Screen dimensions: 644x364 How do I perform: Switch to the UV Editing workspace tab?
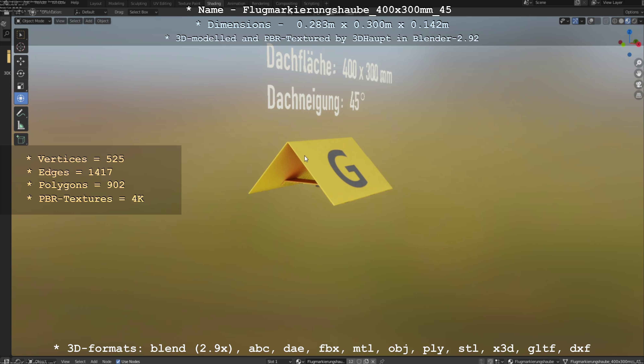tap(162, 4)
